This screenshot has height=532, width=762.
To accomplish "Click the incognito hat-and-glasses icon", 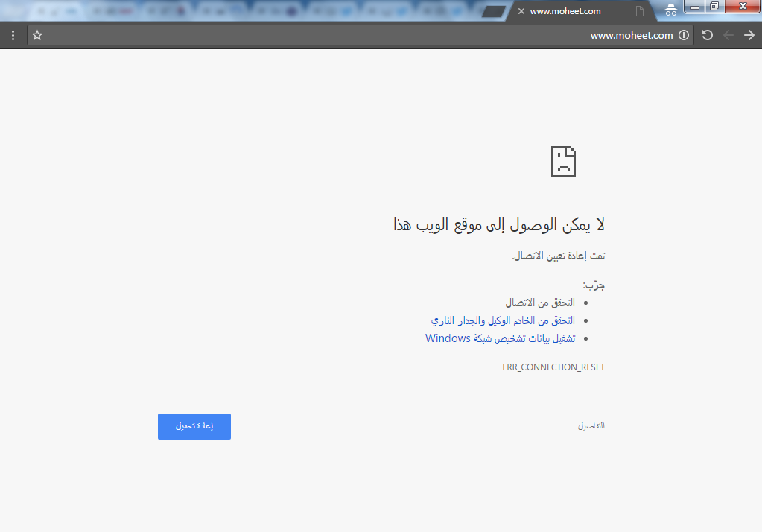I will tap(670, 10).
